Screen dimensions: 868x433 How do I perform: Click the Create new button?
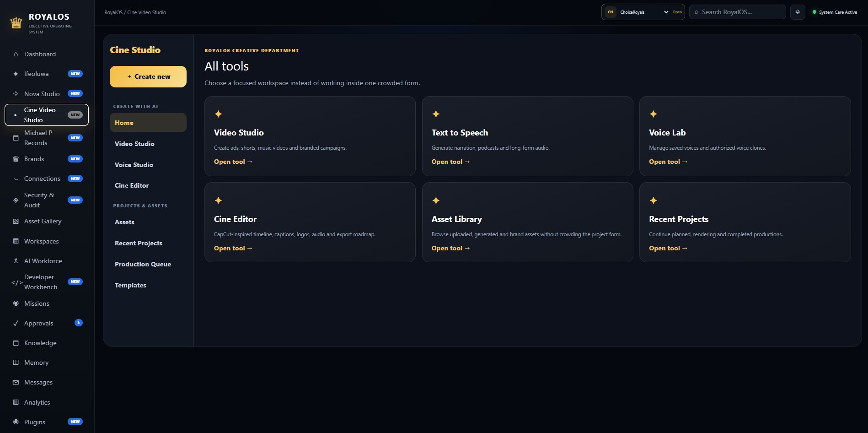(x=148, y=76)
